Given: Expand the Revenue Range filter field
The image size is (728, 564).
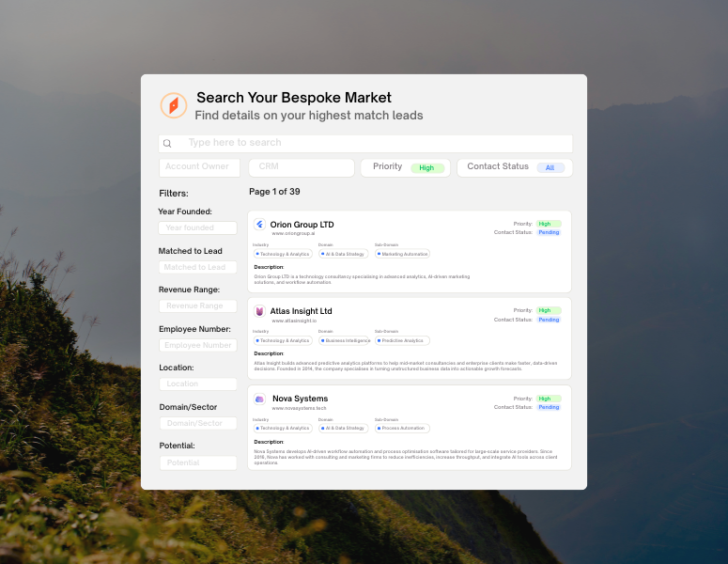Looking at the screenshot, I should [x=197, y=305].
